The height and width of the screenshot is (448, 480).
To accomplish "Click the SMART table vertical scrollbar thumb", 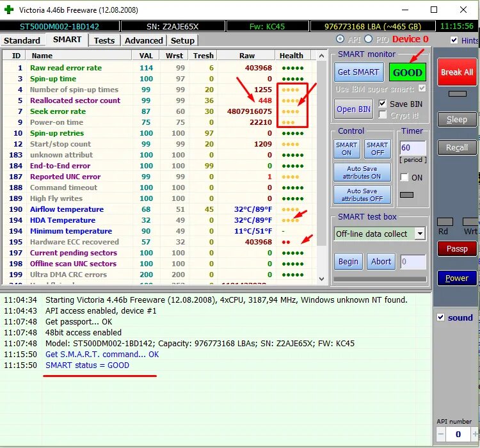I will (x=321, y=153).
